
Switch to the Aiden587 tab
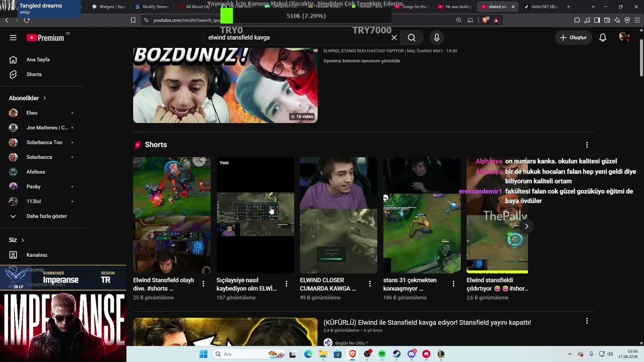541,7
